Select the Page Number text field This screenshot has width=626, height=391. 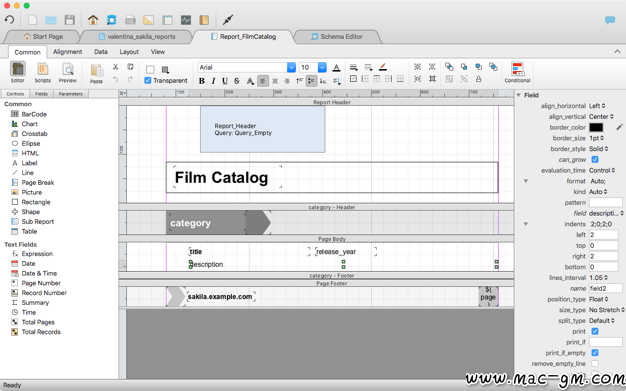click(x=41, y=283)
